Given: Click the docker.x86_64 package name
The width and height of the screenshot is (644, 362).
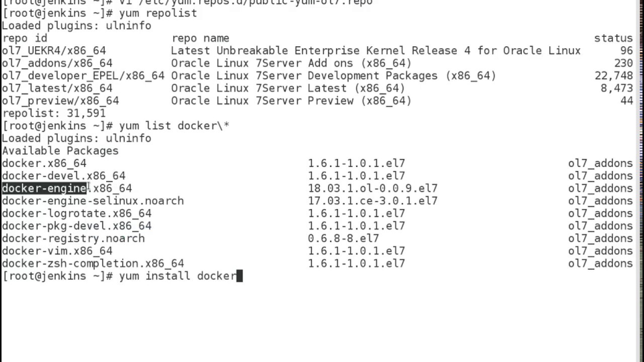Looking at the screenshot, I should [44, 163].
